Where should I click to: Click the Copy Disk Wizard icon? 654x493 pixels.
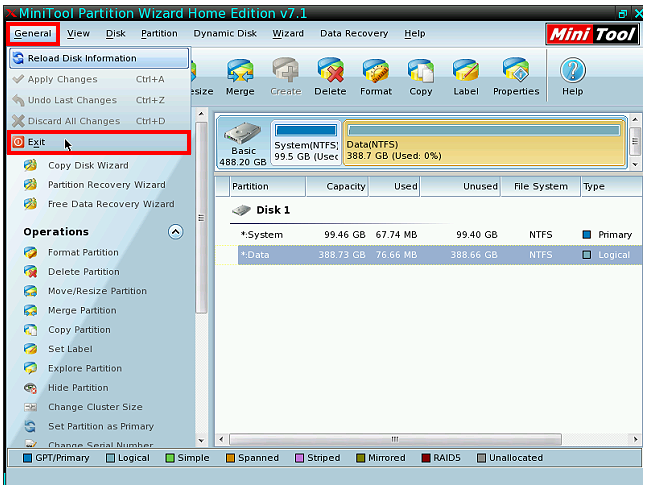point(30,165)
